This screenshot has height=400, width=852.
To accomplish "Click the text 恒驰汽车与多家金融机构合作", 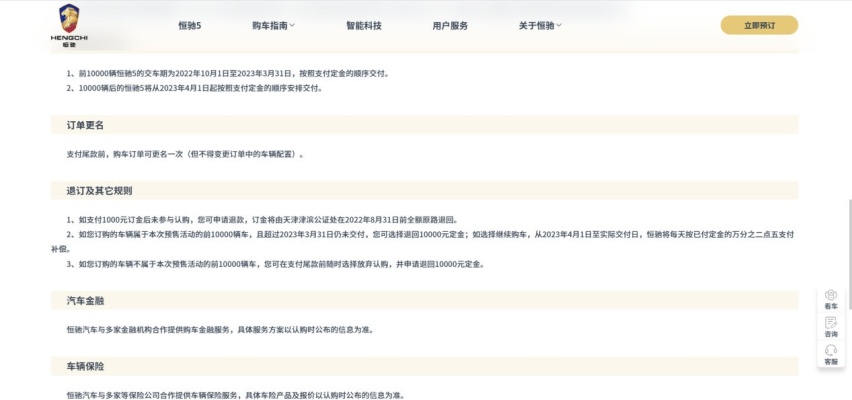I will click(220, 329).
